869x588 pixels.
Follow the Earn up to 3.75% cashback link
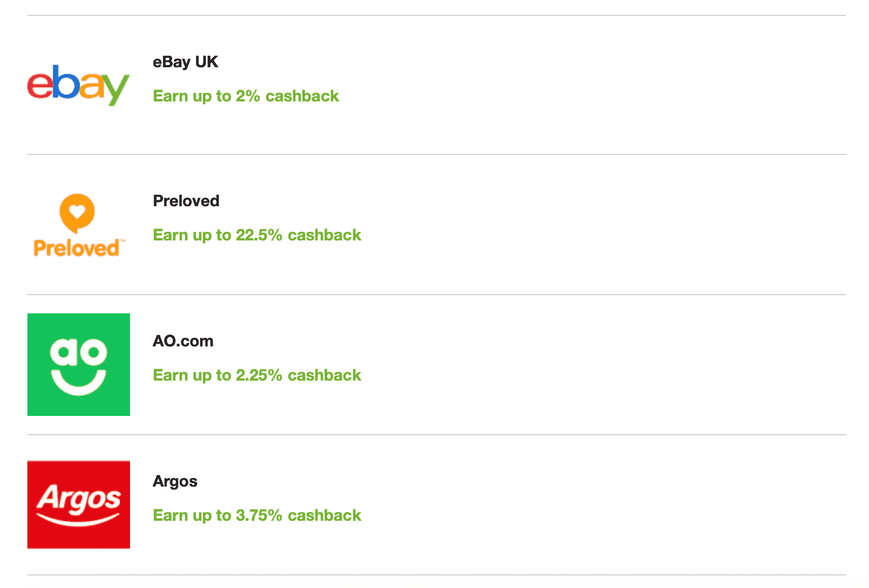point(257,515)
